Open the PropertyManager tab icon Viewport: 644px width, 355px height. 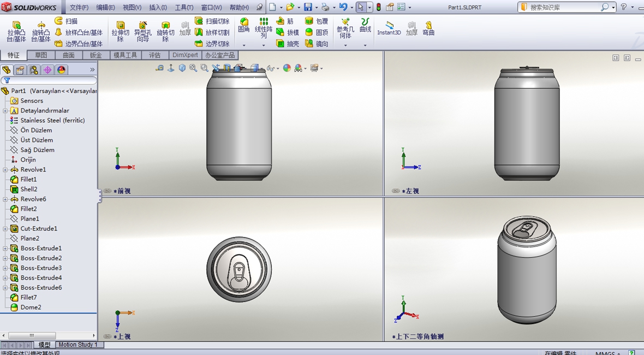click(20, 70)
